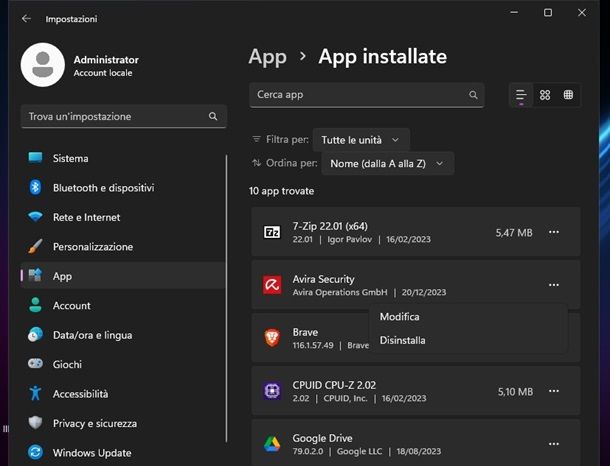610x466 pixels.
Task: Click the sidebar vertical scrollbar
Action: tap(226, 298)
